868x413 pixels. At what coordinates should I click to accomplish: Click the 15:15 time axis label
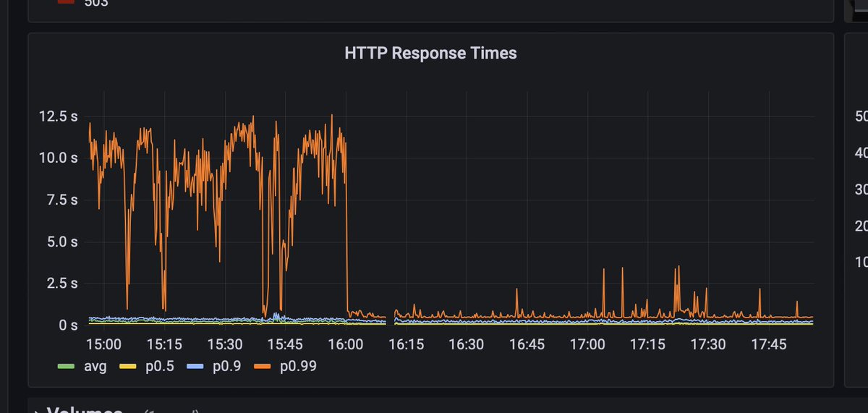tap(164, 345)
